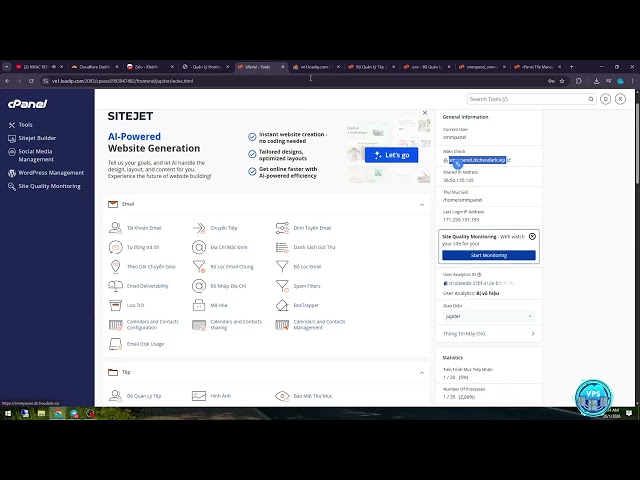Open the Mã Hóa encryption icon
640x480 pixels.
pos(199,305)
